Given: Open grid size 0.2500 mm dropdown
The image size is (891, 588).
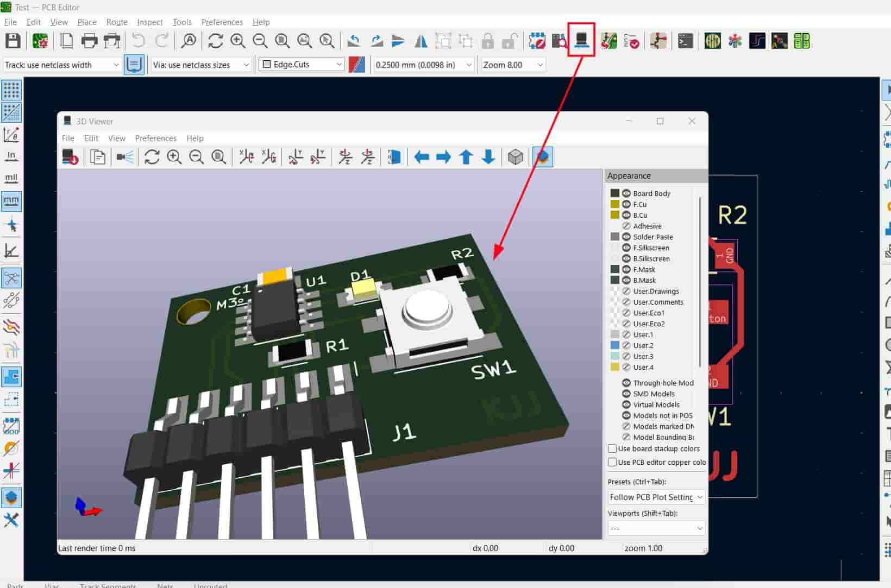Looking at the screenshot, I should pos(424,65).
